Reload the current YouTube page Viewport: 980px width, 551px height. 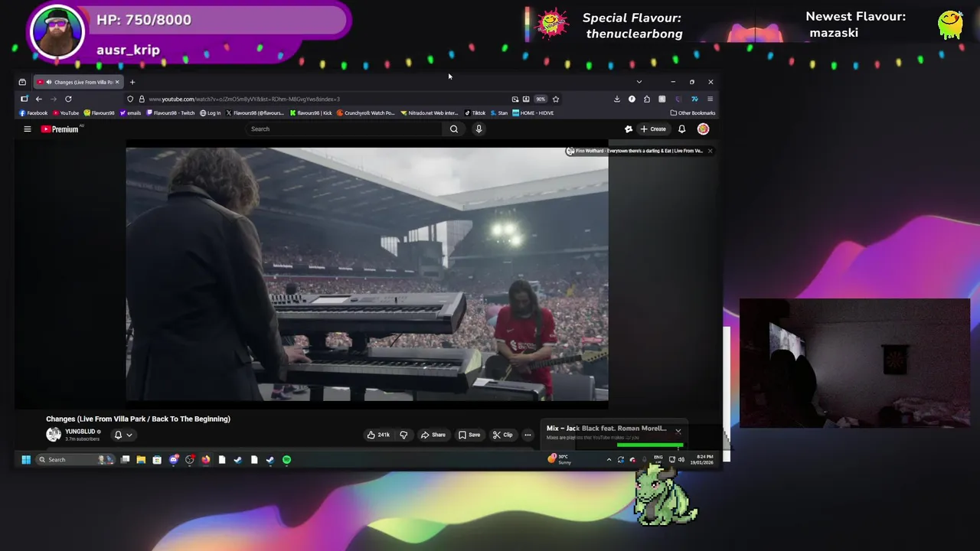point(68,99)
